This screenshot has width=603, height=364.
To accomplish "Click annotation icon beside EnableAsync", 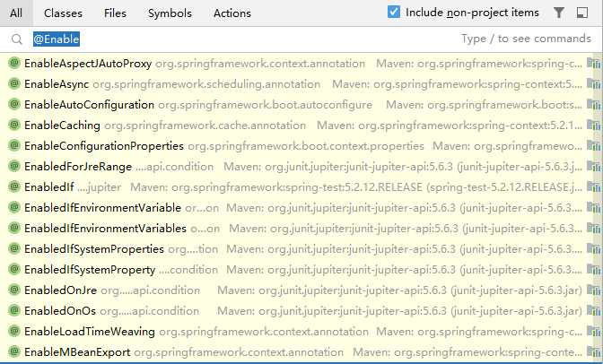I will (x=14, y=83).
